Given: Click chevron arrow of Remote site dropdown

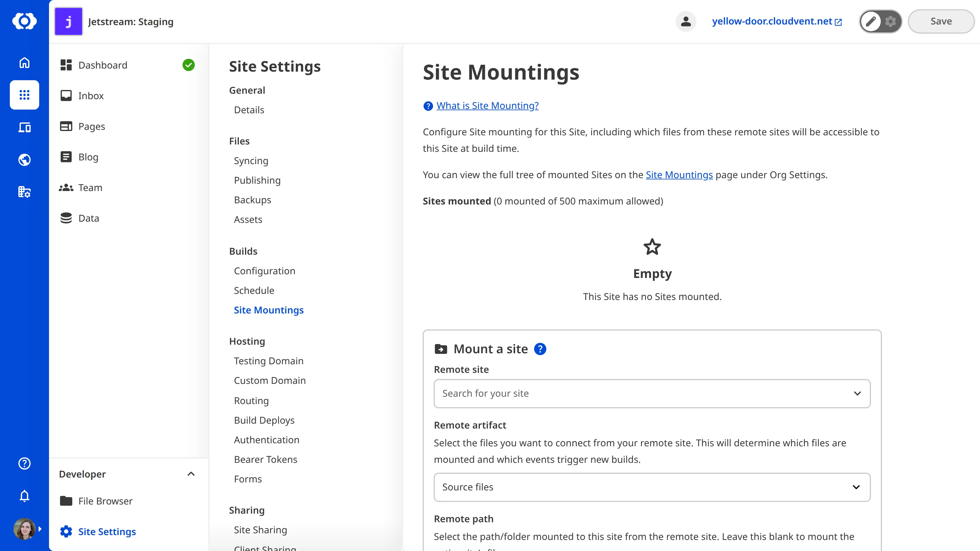Looking at the screenshot, I should pyautogui.click(x=857, y=394).
